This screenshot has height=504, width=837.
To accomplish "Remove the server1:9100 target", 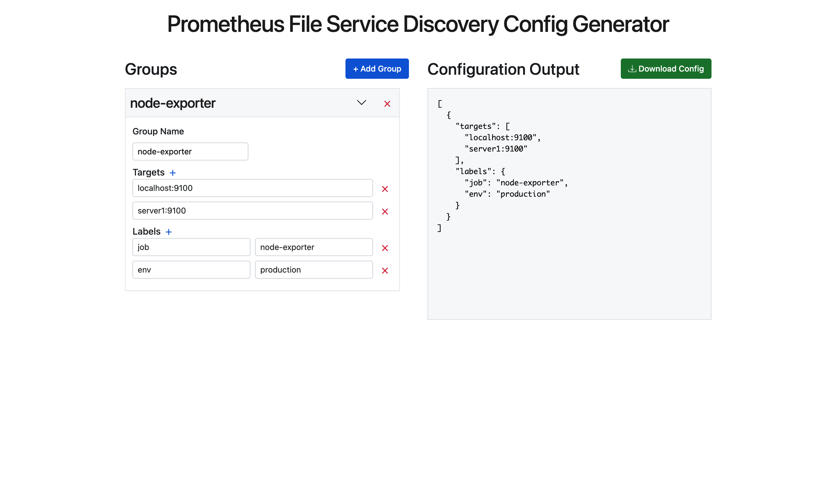I will [x=385, y=212].
